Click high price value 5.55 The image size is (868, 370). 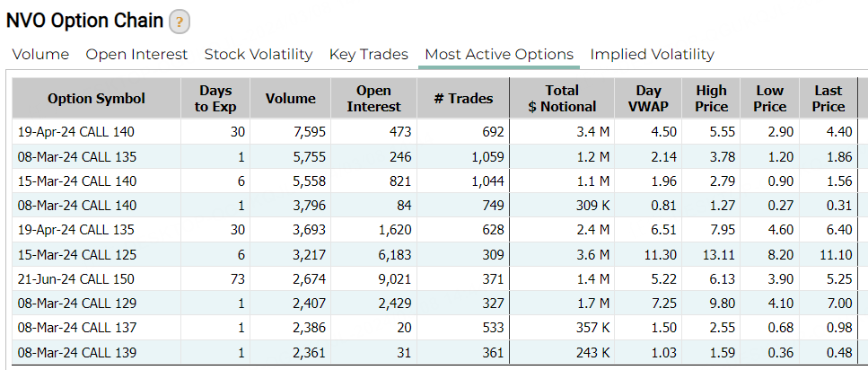tap(723, 132)
